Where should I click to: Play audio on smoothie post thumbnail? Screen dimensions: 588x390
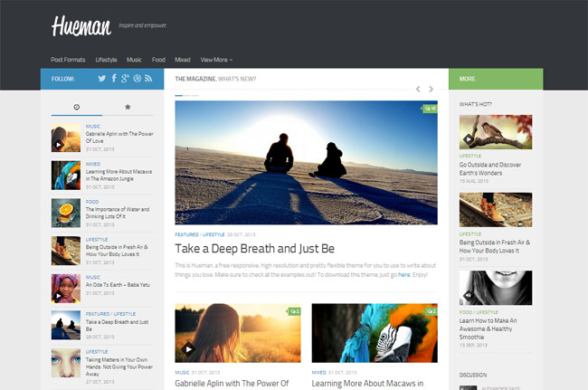[468, 296]
